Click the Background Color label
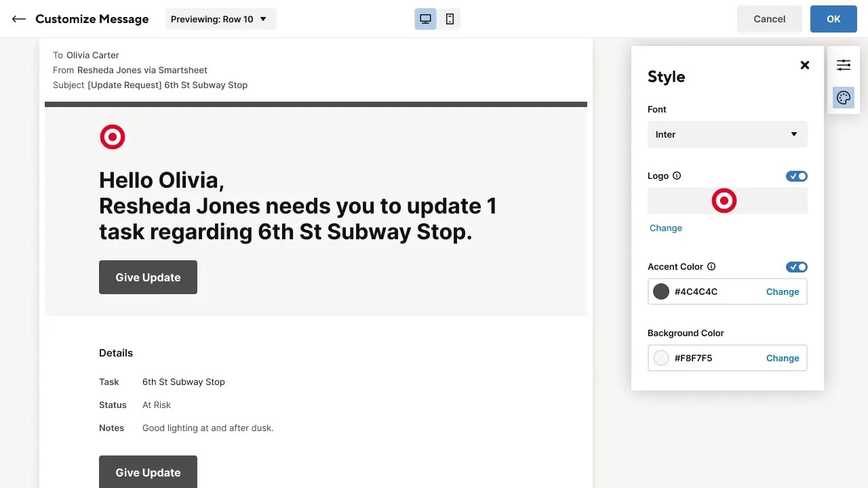Screen dimensions: 868x488 686,333
